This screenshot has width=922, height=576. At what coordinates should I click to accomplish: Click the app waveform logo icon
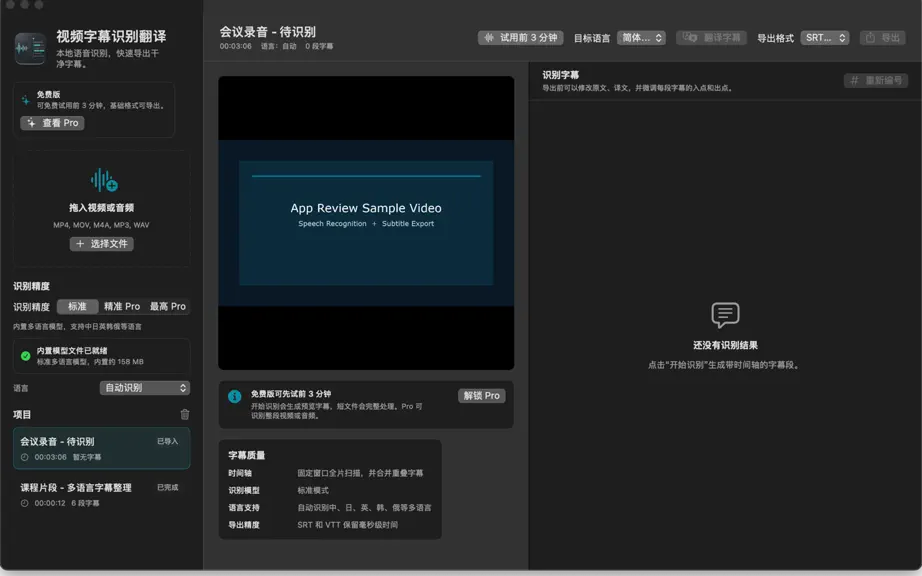click(30, 48)
